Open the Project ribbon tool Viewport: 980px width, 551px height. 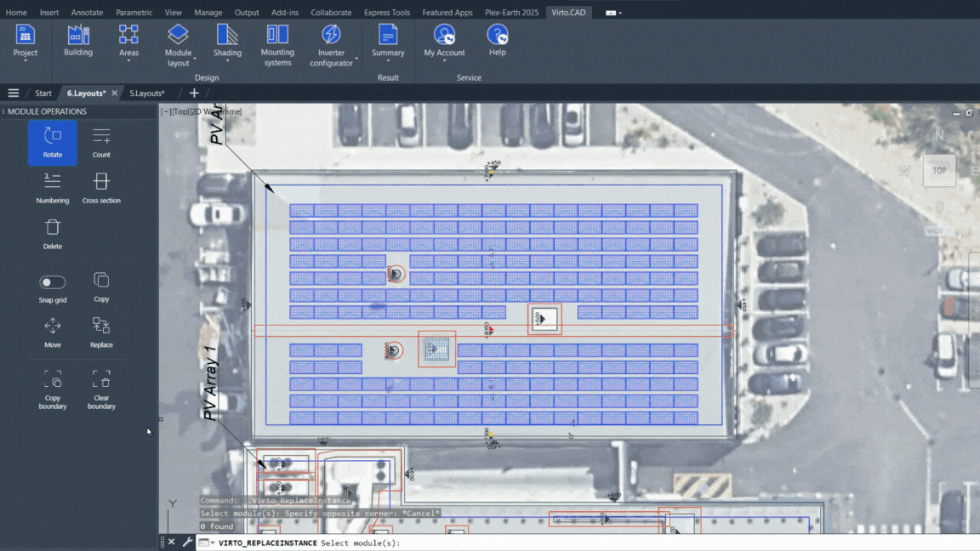[25, 41]
